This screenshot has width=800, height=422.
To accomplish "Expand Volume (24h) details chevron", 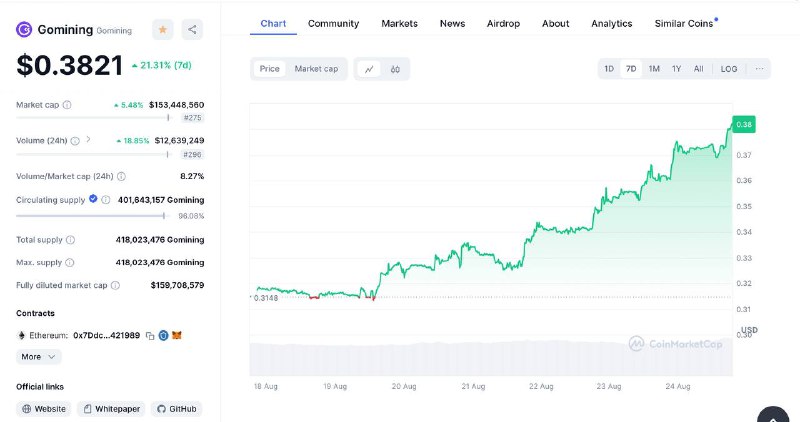I will pyautogui.click(x=88, y=139).
